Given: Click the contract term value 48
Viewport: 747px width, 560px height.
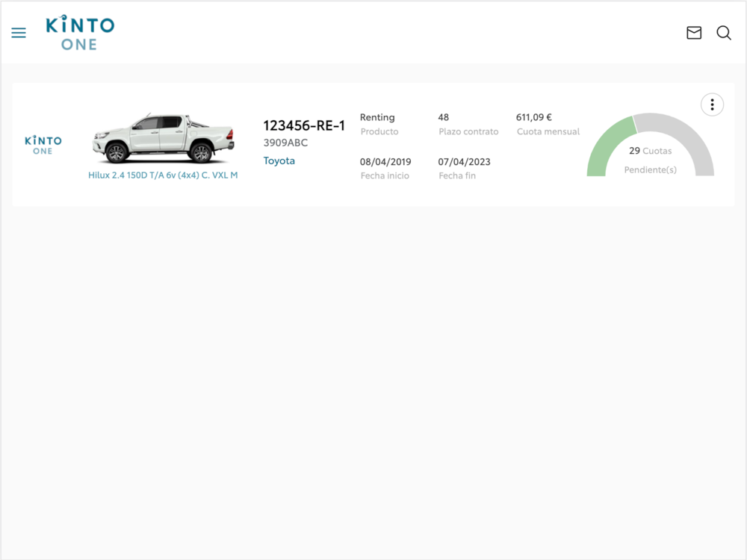Looking at the screenshot, I should tap(444, 117).
